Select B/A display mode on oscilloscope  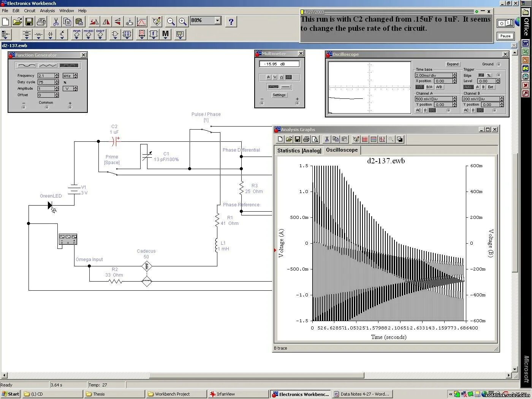coord(429,87)
